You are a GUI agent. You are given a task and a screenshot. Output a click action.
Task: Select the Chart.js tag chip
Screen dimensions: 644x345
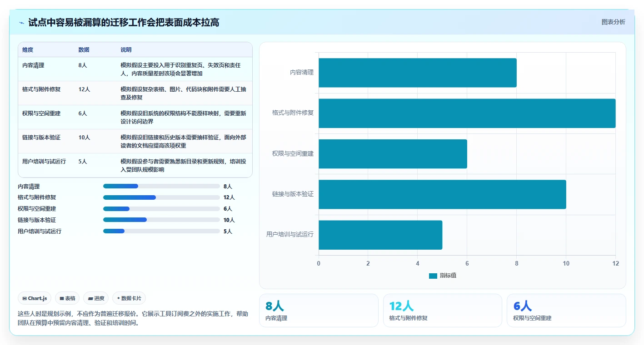pyautogui.click(x=35, y=298)
